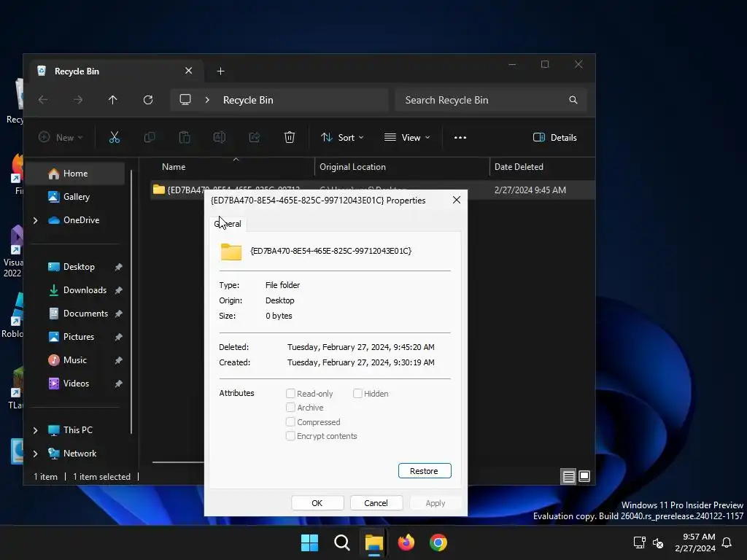Switch to details list view icon in status bar

click(x=569, y=476)
